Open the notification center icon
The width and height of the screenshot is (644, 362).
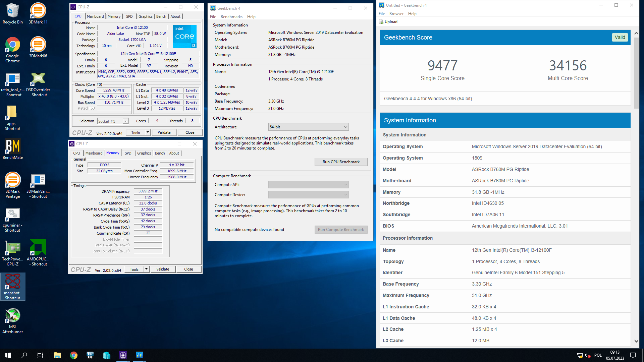(633, 355)
